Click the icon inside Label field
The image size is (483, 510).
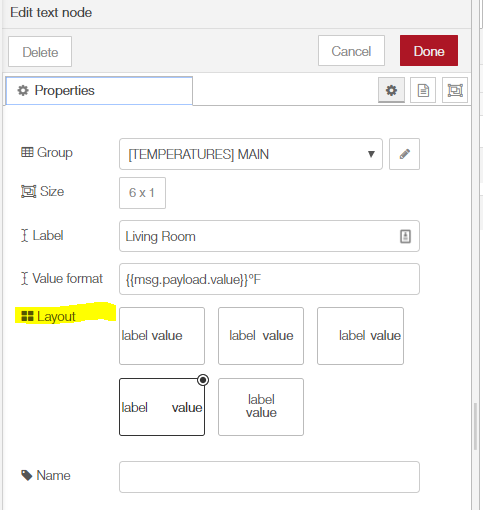pos(405,236)
